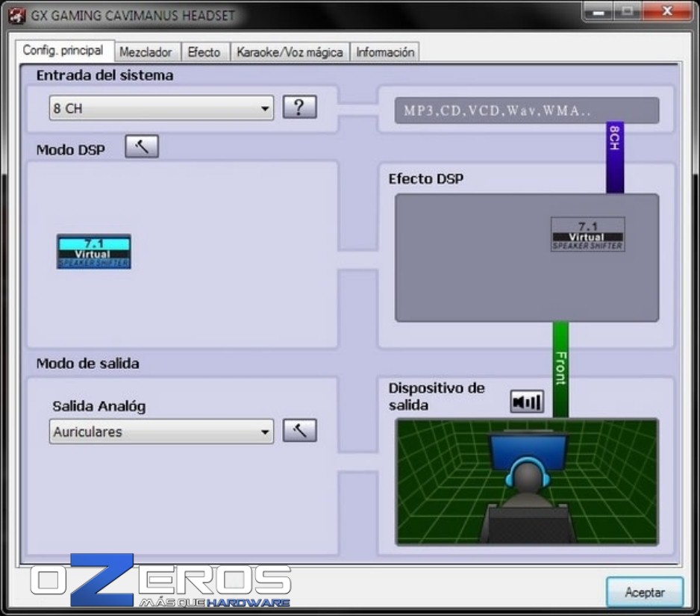Switch to the Mezclador tab
Screen dimensions: 700x616
[x=146, y=52]
